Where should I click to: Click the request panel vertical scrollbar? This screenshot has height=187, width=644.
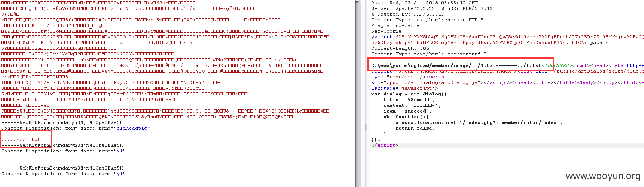pyautogui.click(x=358, y=93)
